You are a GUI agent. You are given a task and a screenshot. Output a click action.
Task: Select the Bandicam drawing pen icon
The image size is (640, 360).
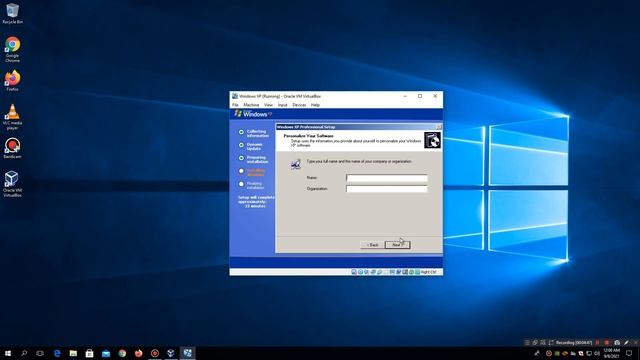pyautogui.click(x=626, y=342)
